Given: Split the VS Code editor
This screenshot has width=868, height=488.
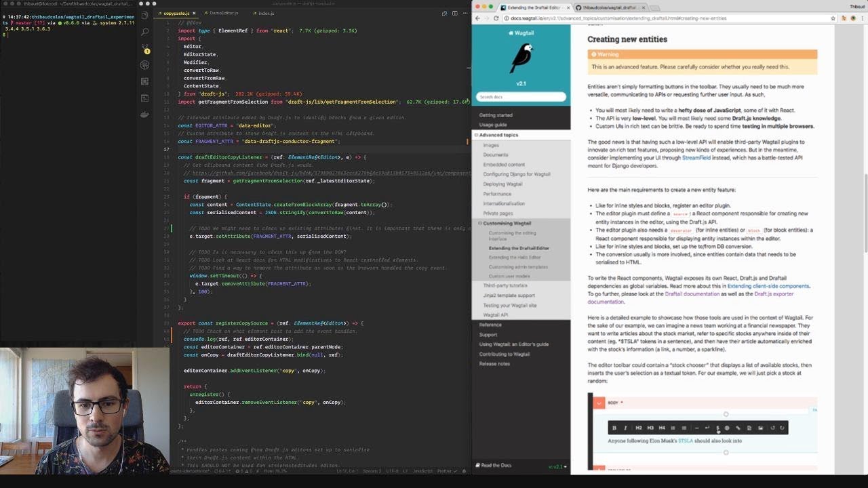Looking at the screenshot, I should coord(454,13).
